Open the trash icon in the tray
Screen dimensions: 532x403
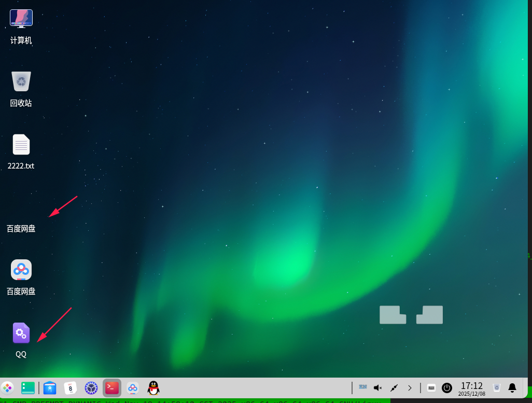(x=496, y=387)
